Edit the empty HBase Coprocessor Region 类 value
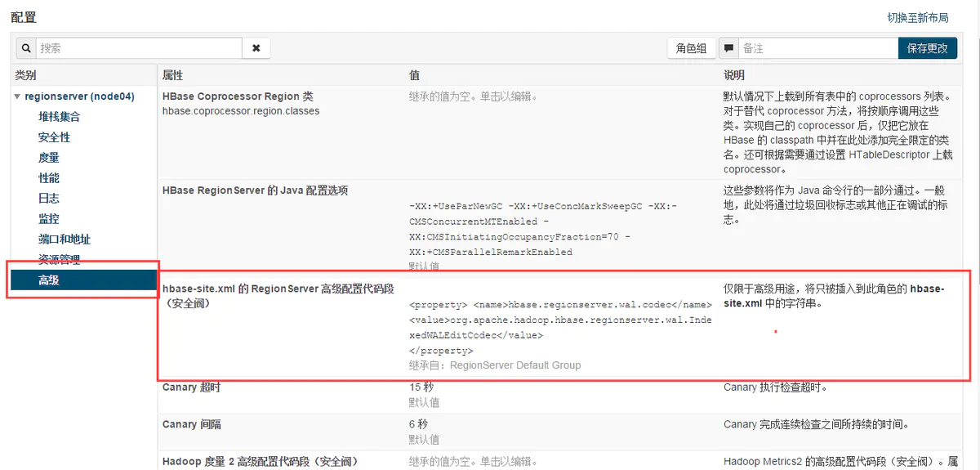The image size is (980, 470). click(x=474, y=96)
